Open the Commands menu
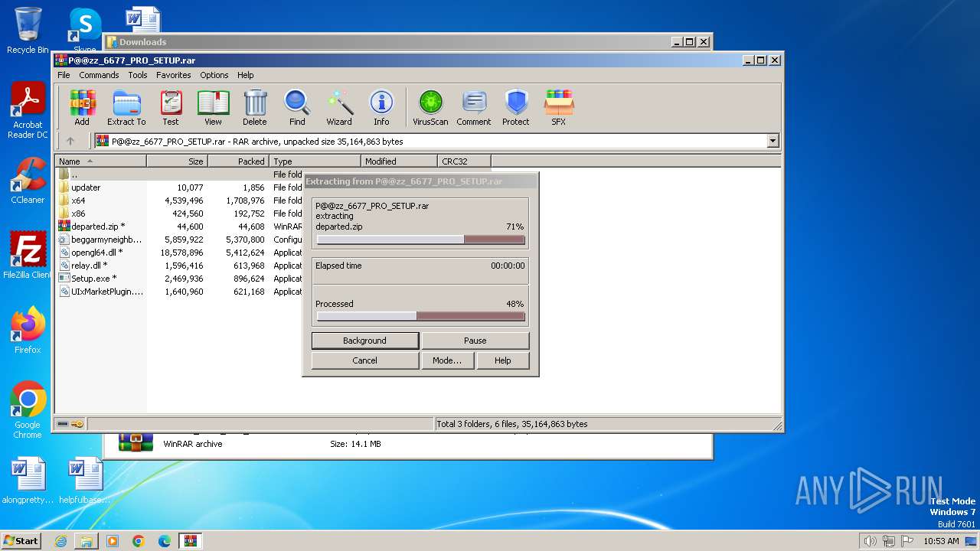Screen dimensions: 980x551 click(99, 75)
